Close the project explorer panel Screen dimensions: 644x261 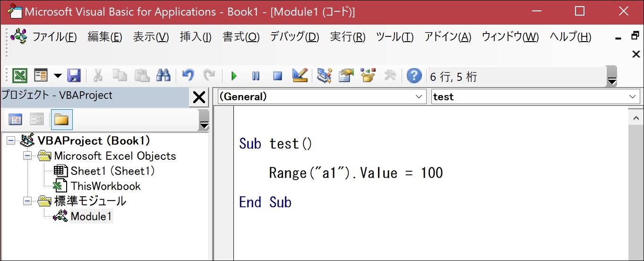pyautogui.click(x=199, y=97)
